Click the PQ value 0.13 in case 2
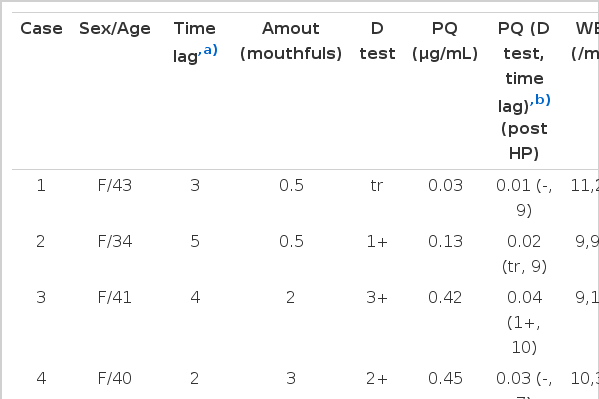This screenshot has height=399, width=599. (445, 242)
